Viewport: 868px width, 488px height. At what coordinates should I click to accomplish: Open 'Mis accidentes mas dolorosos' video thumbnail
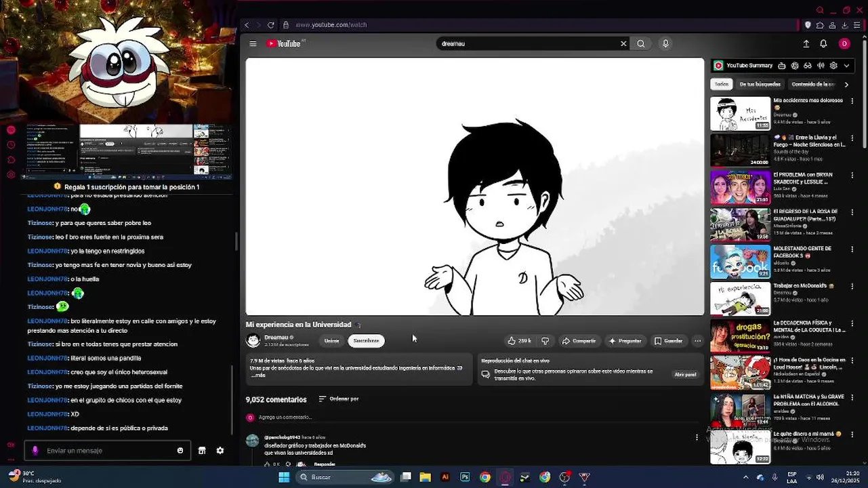tap(740, 113)
